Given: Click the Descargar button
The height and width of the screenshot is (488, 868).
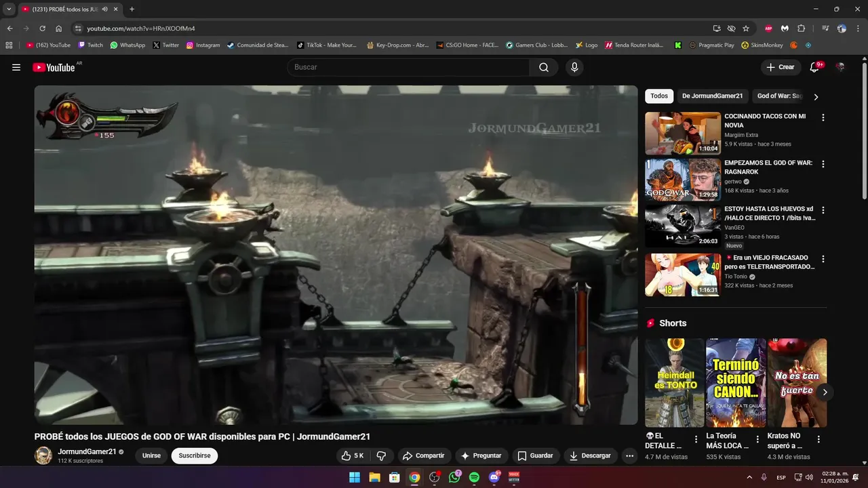Looking at the screenshot, I should pyautogui.click(x=590, y=455).
